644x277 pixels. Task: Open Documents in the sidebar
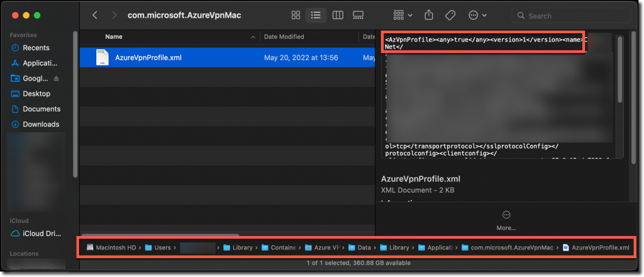[36, 109]
